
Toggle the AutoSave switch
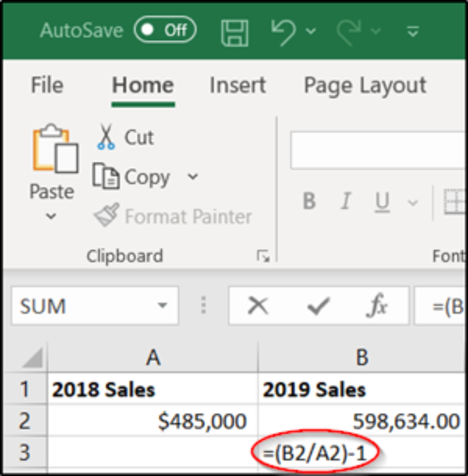coord(165,30)
